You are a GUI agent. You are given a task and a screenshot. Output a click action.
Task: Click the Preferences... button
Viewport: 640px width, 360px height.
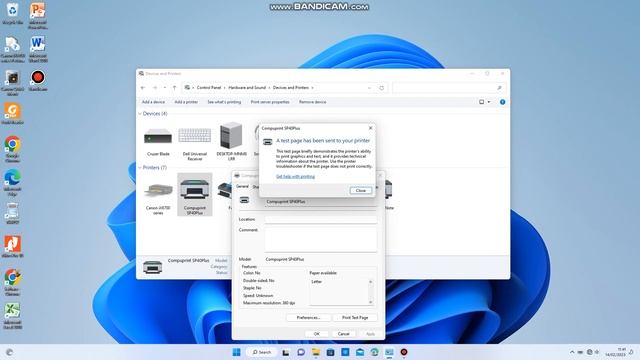308,318
